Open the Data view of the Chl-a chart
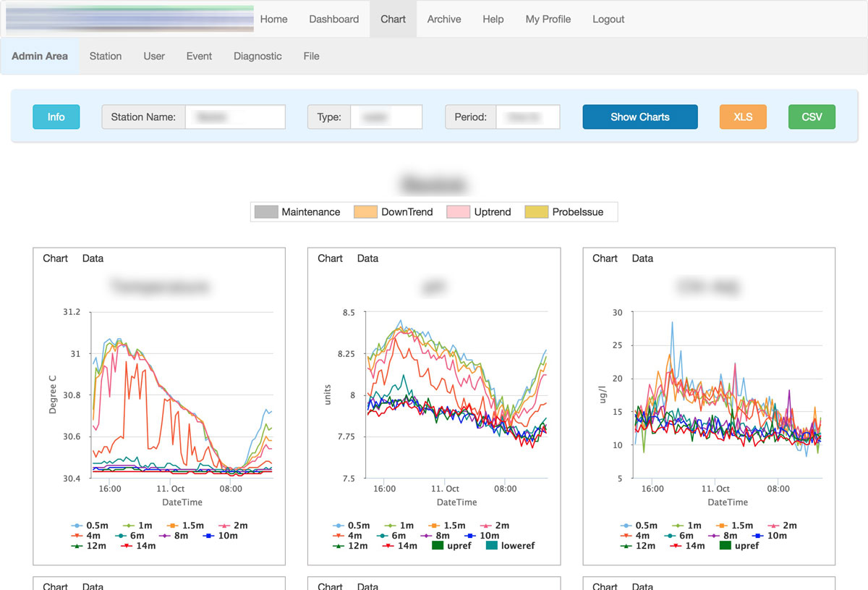The height and width of the screenshot is (590, 868). (x=642, y=258)
